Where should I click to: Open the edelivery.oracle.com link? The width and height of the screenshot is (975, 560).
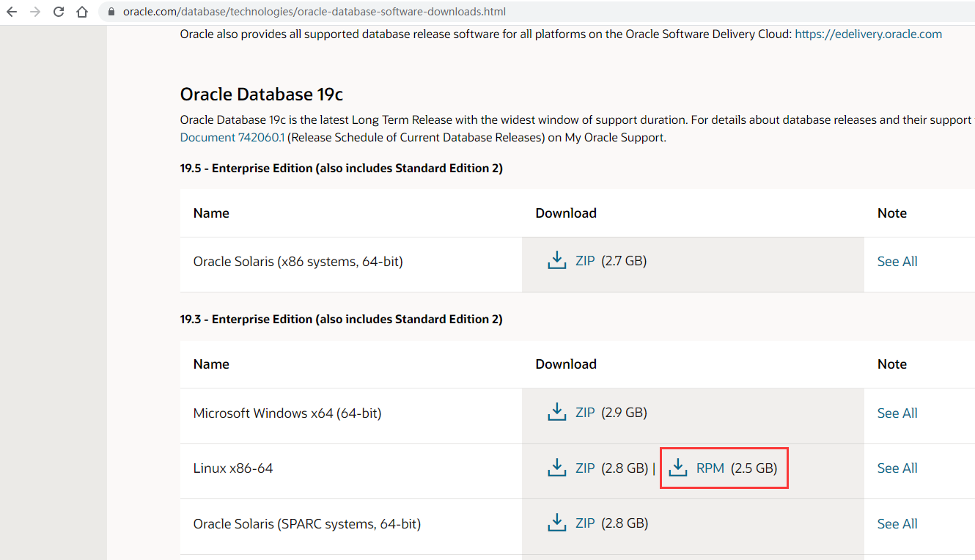(x=868, y=34)
